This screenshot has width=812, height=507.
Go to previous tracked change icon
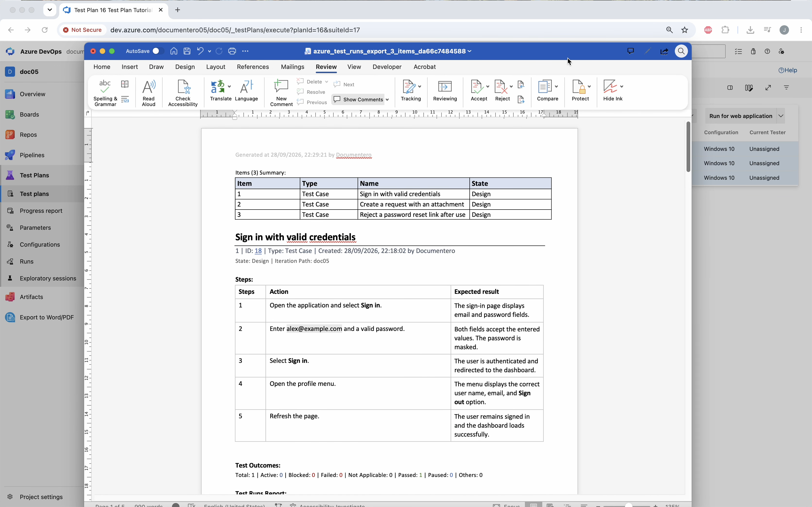[521, 84]
